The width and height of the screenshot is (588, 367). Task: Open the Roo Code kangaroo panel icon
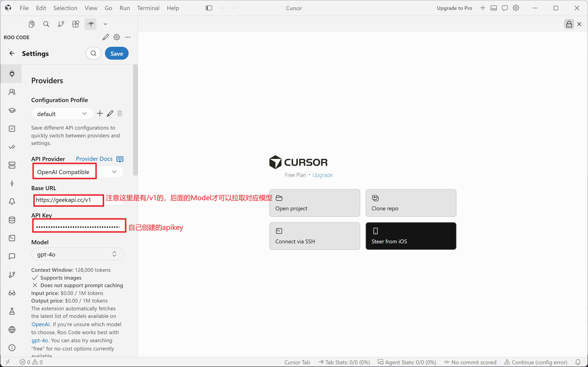click(x=90, y=24)
